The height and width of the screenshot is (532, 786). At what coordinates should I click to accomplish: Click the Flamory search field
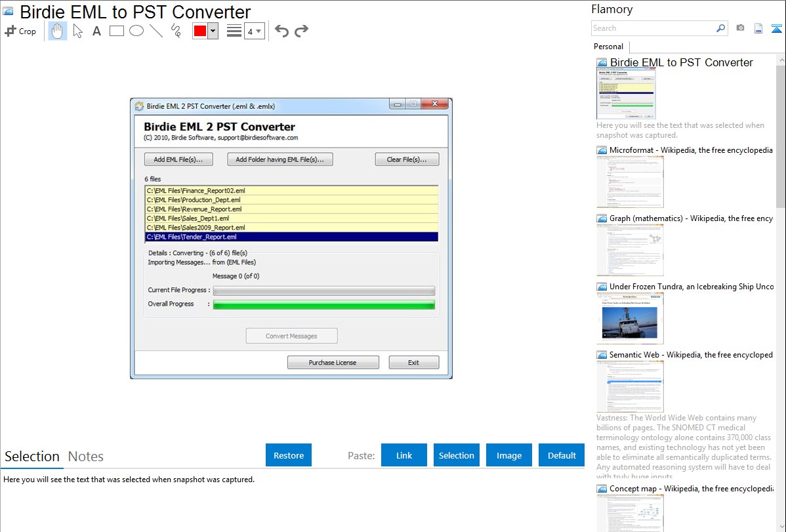pos(653,28)
